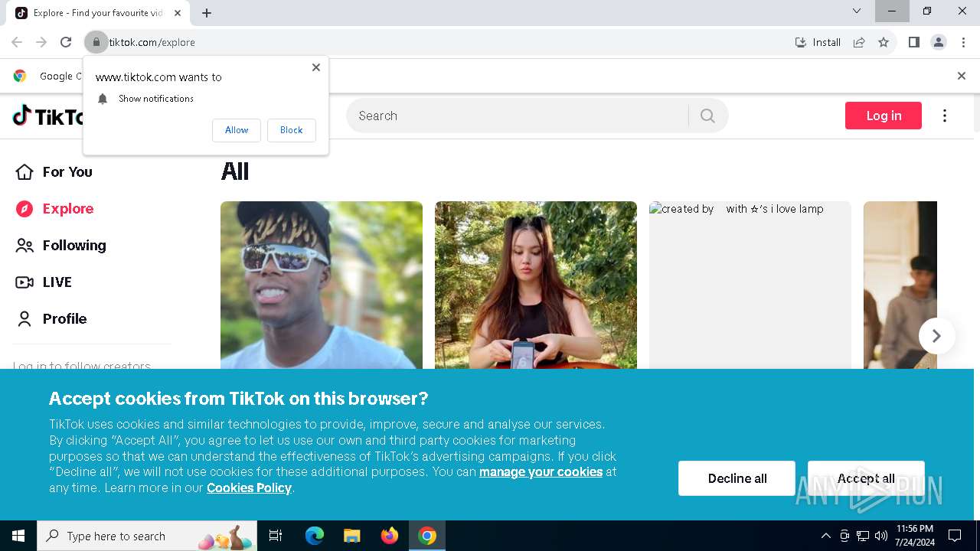
Task: Open the manage your cookies link
Action: (x=541, y=472)
